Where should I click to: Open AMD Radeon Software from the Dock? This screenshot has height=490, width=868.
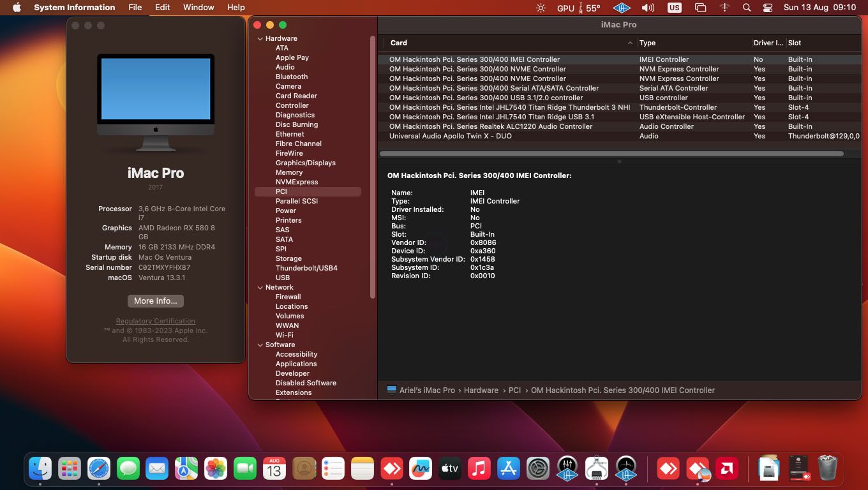pyautogui.click(x=728, y=468)
